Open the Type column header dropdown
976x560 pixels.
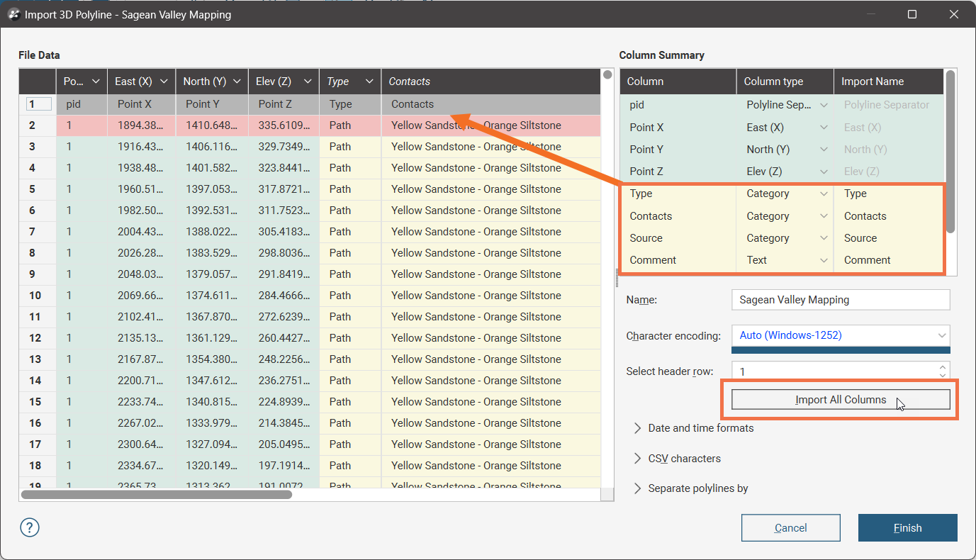[369, 82]
